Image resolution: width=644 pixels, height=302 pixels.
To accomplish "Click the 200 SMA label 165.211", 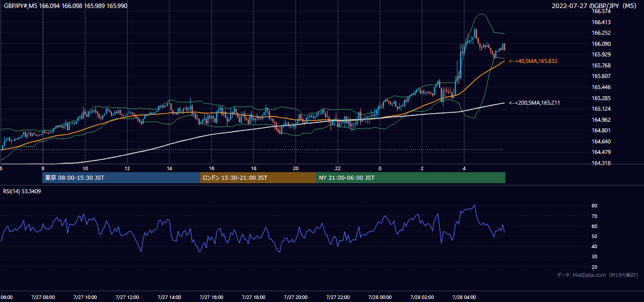I will point(534,103).
